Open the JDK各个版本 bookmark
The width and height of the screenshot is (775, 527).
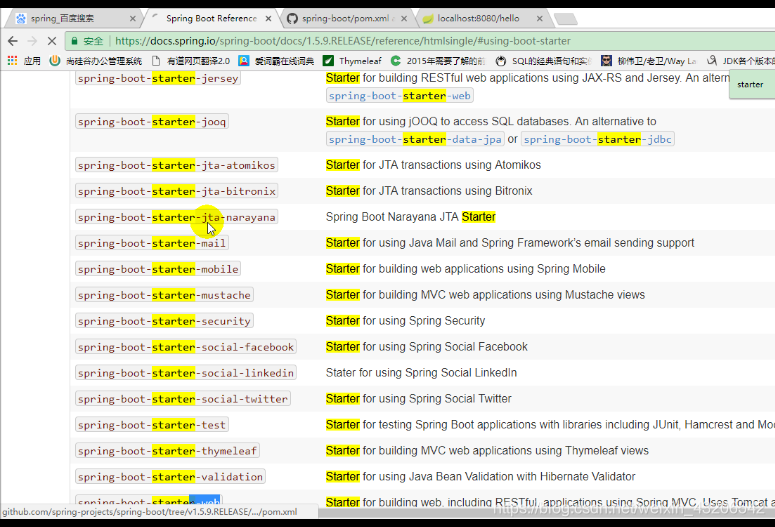click(x=740, y=61)
